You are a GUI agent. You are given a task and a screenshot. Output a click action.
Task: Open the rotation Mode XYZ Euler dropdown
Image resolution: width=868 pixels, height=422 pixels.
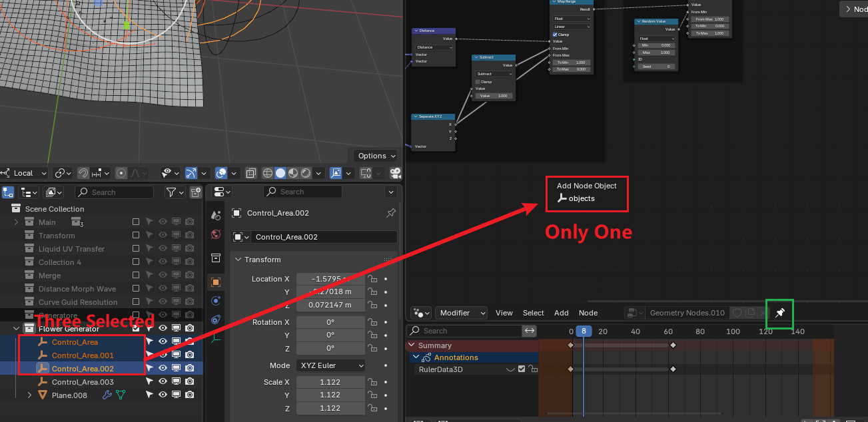(331, 365)
